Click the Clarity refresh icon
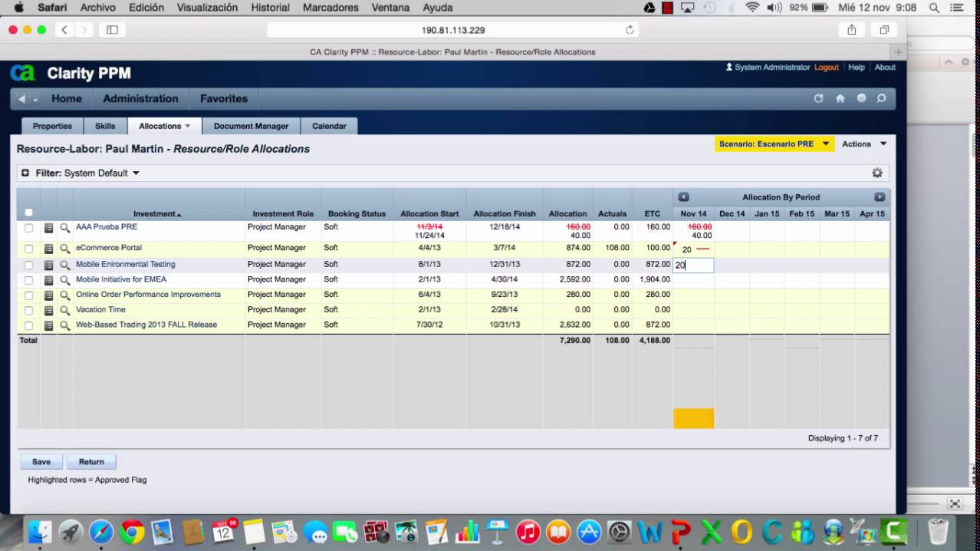Viewport: 980px width, 551px height. tap(818, 98)
